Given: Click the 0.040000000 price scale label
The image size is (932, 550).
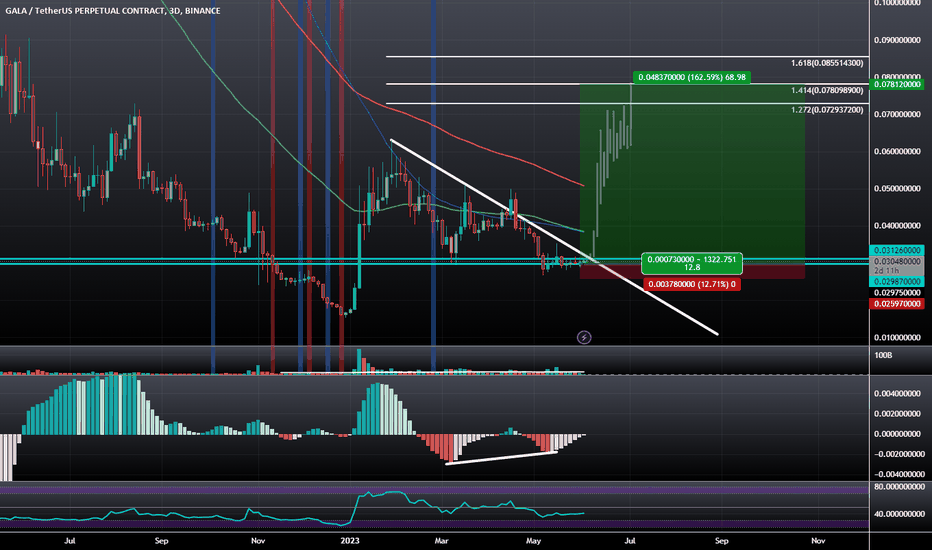Looking at the screenshot, I should coord(897,226).
